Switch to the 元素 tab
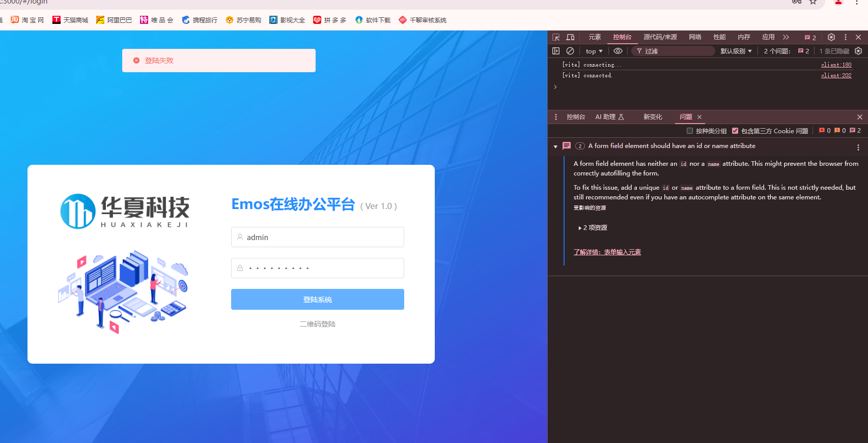The width and height of the screenshot is (868, 443). (x=595, y=37)
